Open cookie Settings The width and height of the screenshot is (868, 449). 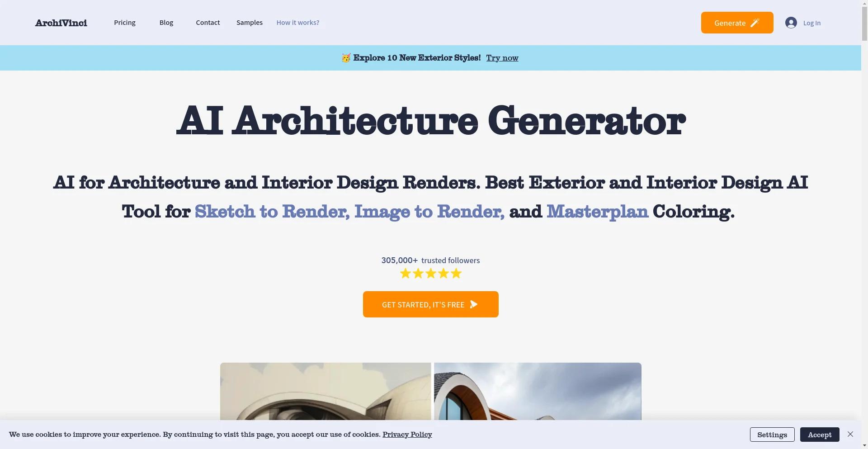pyautogui.click(x=772, y=435)
